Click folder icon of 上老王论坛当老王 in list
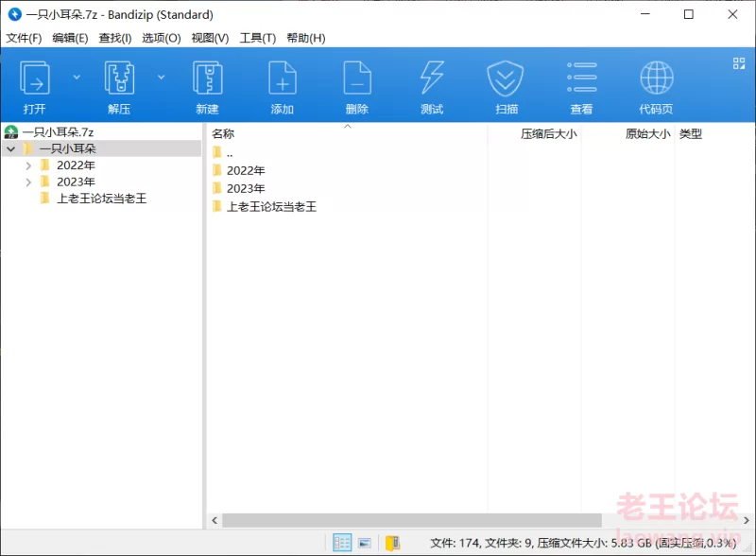 click(217, 206)
